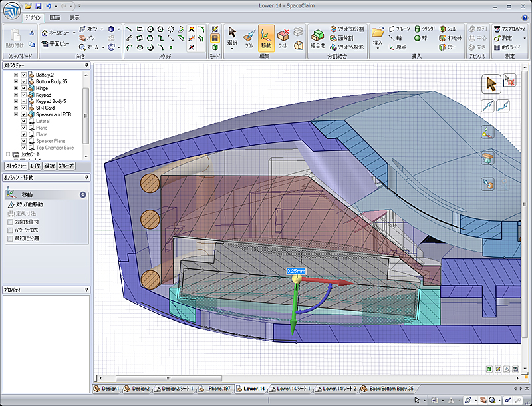Click the プル (Pull) tool
The width and height of the screenshot is (532, 406).
pyautogui.click(x=249, y=38)
